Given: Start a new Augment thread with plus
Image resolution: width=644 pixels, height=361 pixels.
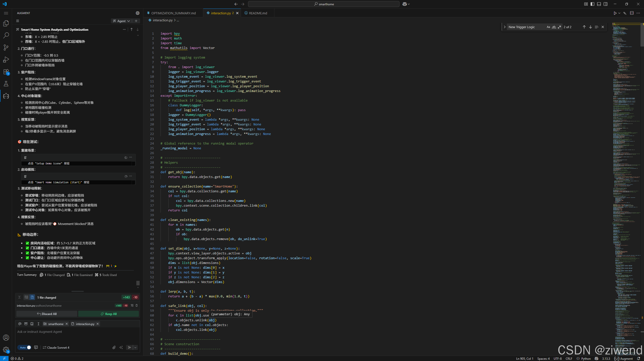Looking at the screenshot, I should pyautogui.click(x=136, y=21).
